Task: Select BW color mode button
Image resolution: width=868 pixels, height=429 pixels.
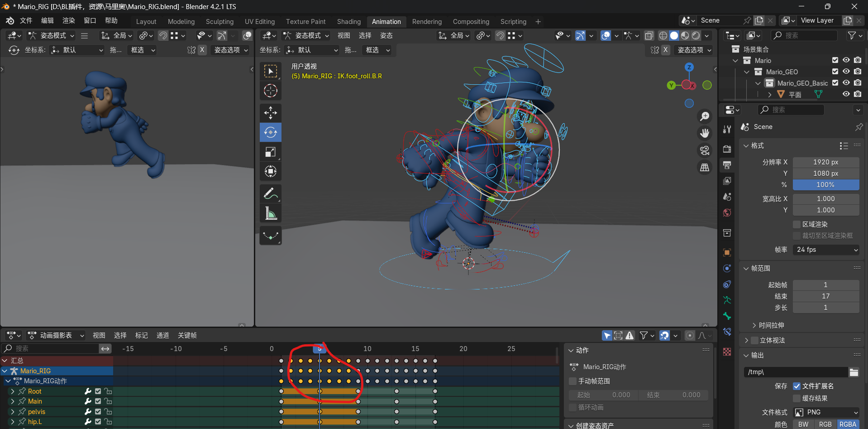Action: pyautogui.click(x=803, y=424)
